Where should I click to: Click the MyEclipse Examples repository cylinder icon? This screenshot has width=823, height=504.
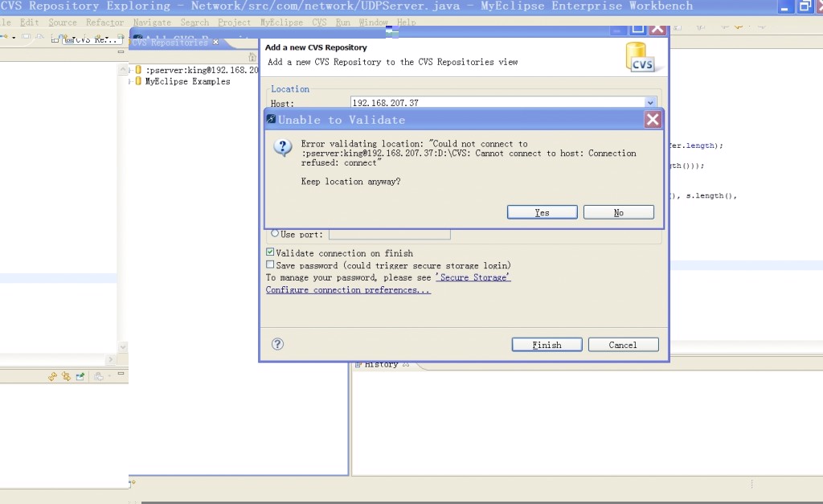(x=138, y=81)
